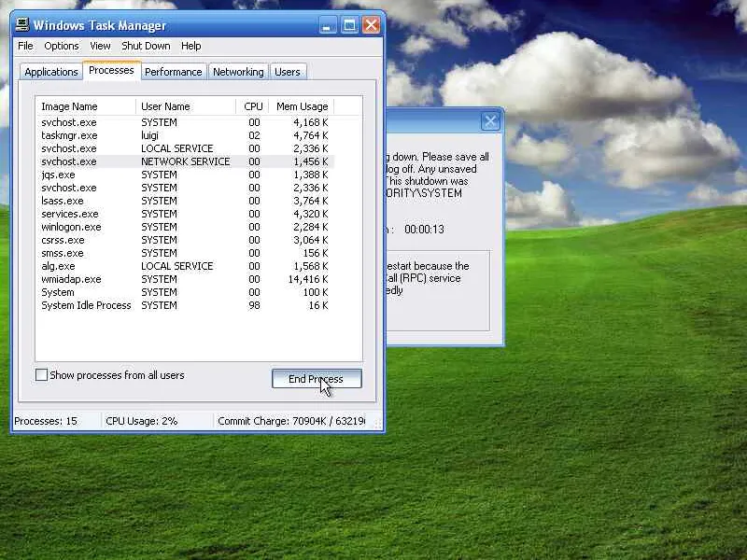
Task: Select the Processes tab
Action: pos(111,71)
